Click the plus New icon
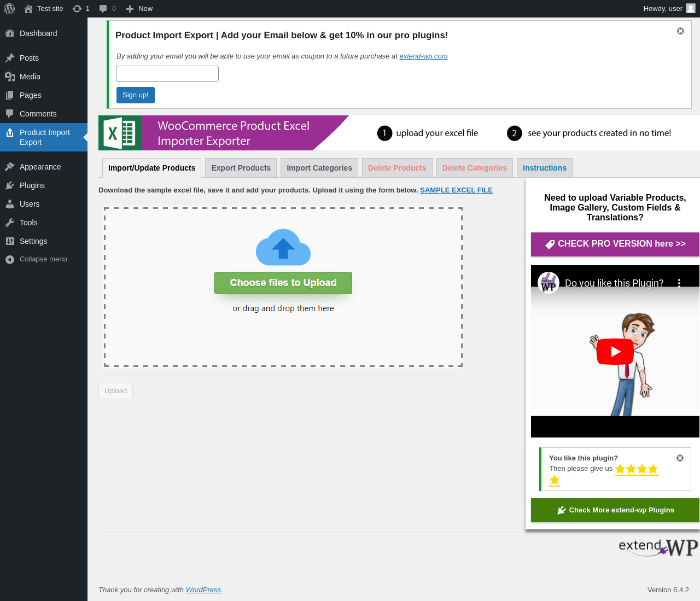Viewport: 700px width, 601px height. (x=130, y=9)
